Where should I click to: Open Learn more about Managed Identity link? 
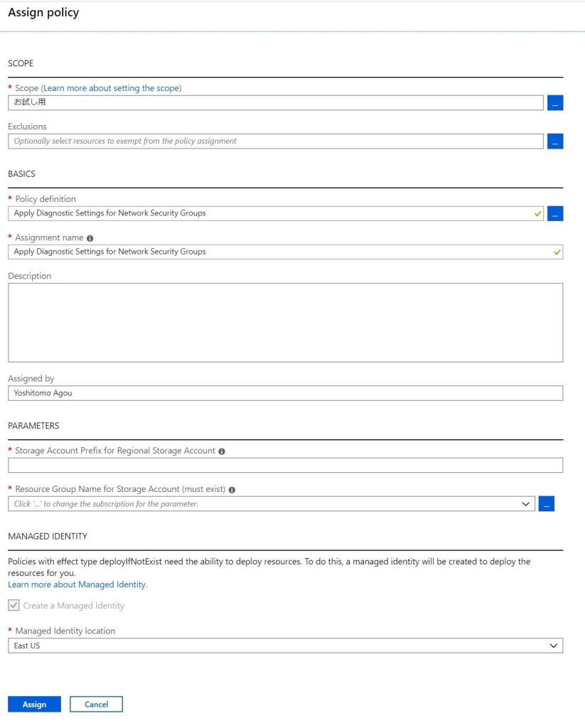click(77, 584)
